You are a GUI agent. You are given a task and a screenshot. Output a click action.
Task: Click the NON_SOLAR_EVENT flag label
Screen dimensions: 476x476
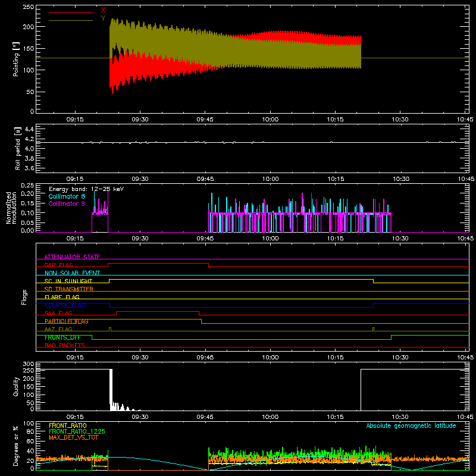coord(72,273)
